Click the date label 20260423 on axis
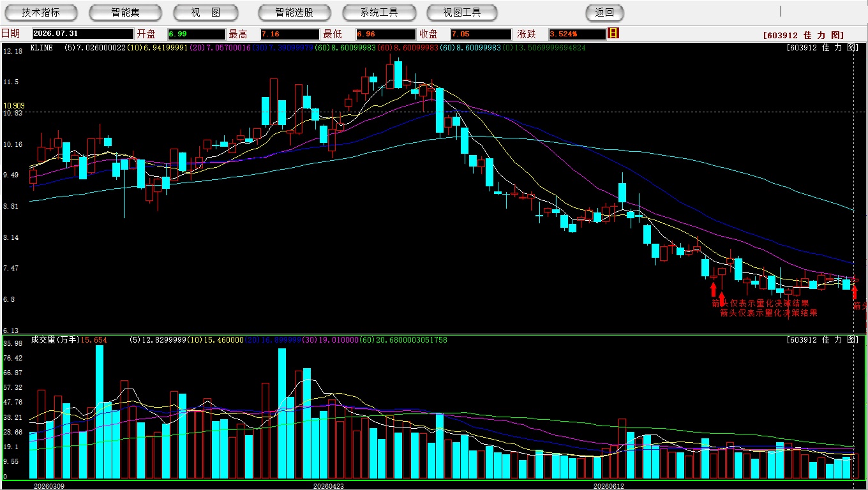The height and width of the screenshot is (490, 868). pos(328,486)
